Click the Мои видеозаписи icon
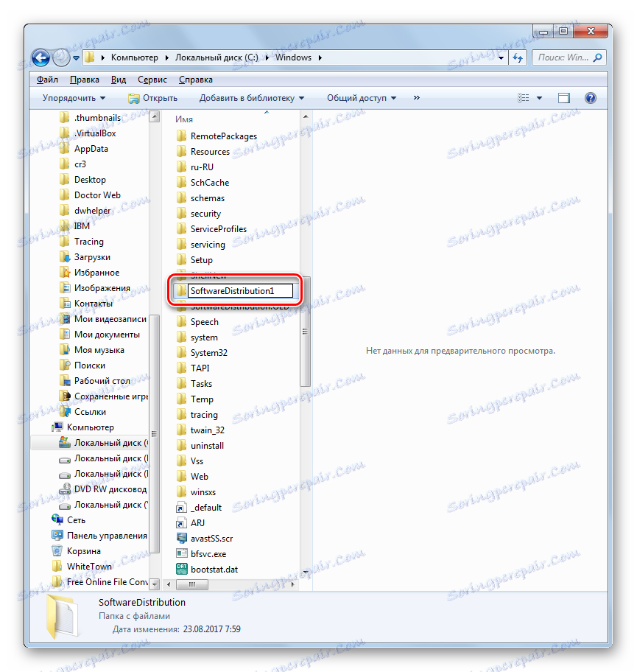Viewport: 637px width, 672px height. coord(65,319)
